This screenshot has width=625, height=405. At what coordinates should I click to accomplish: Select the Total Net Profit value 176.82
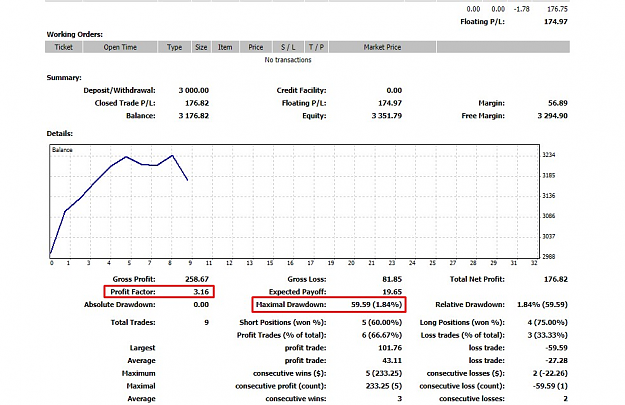click(x=556, y=279)
